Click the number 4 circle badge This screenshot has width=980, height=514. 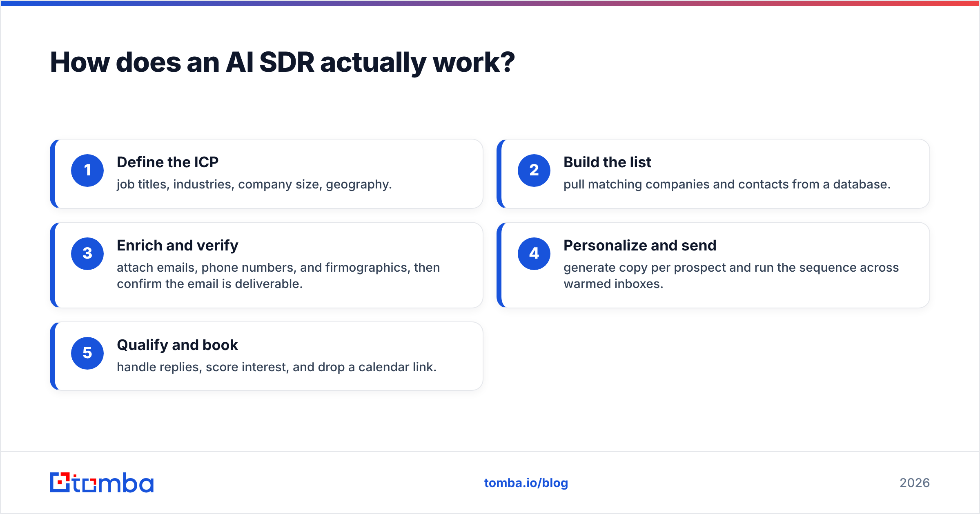(x=534, y=254)
